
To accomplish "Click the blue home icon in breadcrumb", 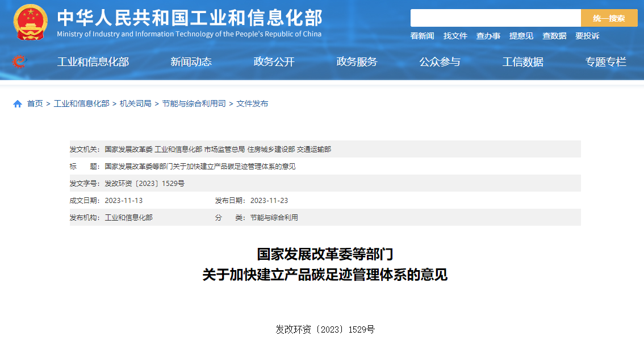I will pos(17,104).
